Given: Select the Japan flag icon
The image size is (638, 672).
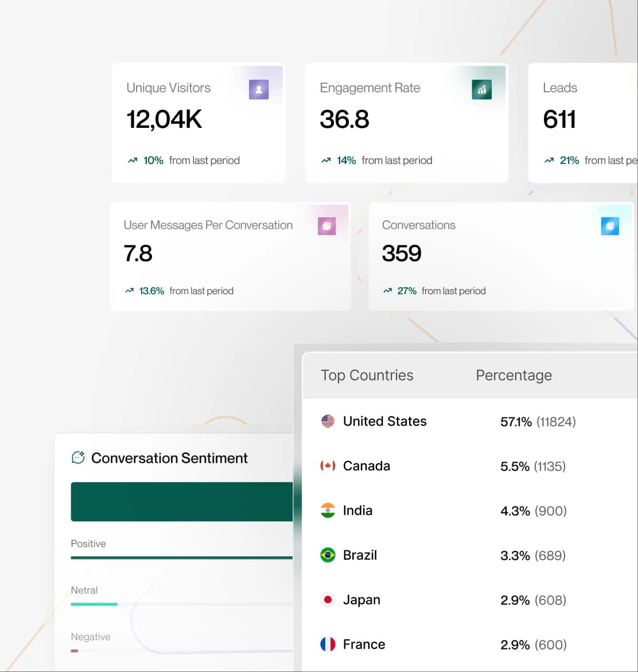Looking at the screenshot, I should pyautogui.click(x=327, y=599).
